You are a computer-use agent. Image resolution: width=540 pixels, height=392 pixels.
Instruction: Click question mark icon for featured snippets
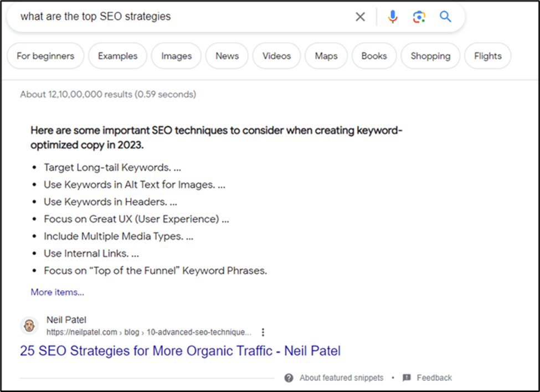tap(289, 378)
